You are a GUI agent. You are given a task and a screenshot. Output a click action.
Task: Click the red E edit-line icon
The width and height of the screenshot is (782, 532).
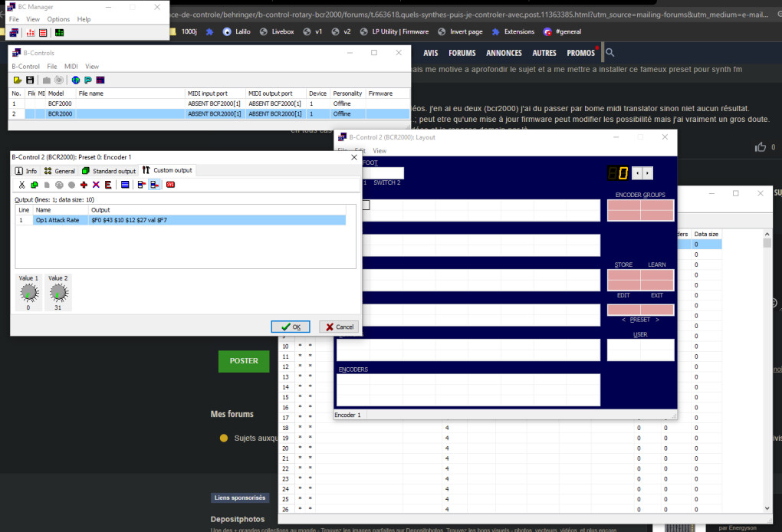tap(108, 185)
